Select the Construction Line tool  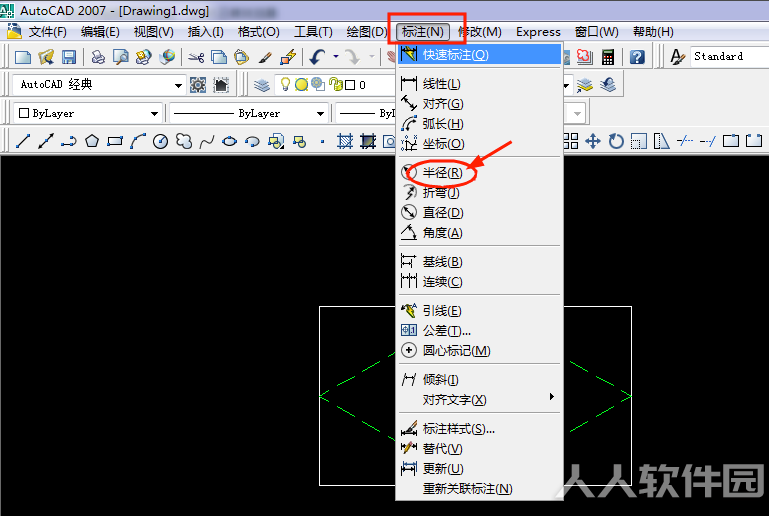pos(46,141)
